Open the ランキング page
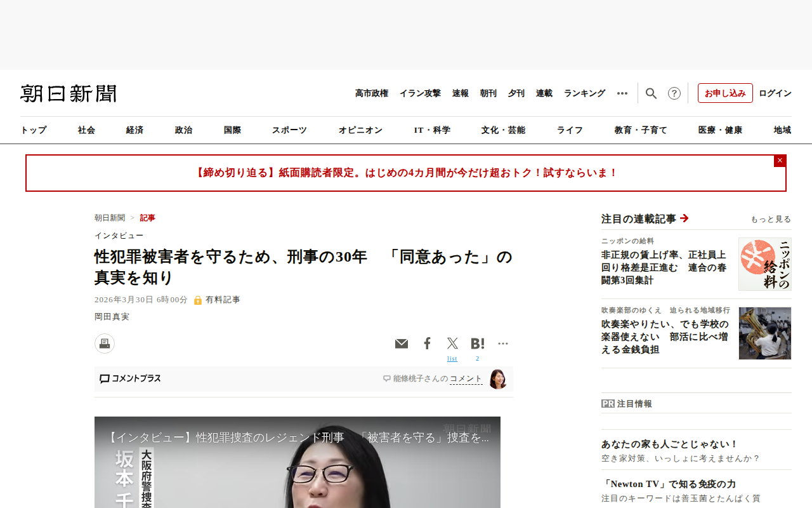This screenshot has height=508, width=812. 585,93
